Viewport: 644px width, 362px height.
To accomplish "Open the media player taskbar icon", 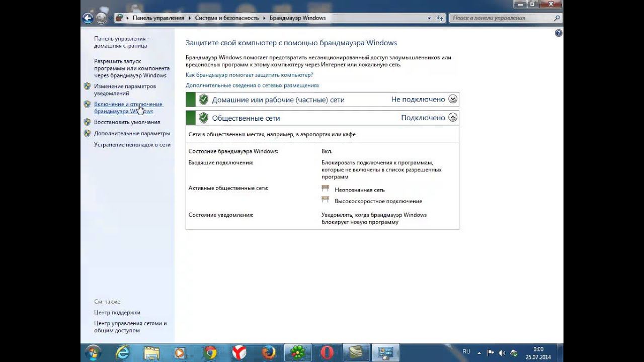I will 180,352.
